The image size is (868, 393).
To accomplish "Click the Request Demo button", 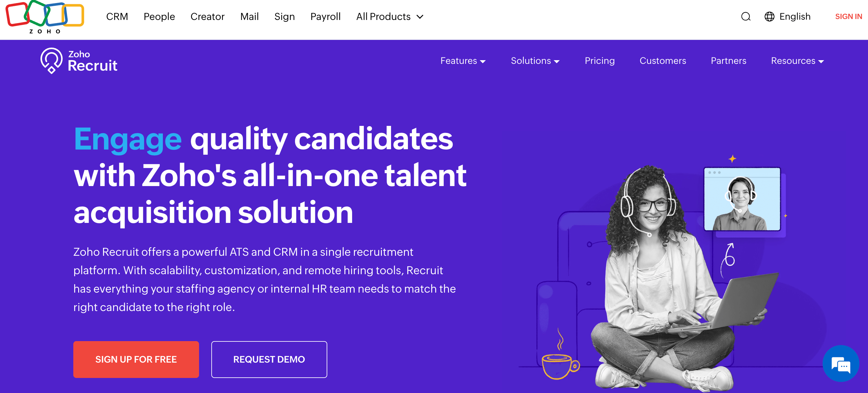I will pos(269,359).
